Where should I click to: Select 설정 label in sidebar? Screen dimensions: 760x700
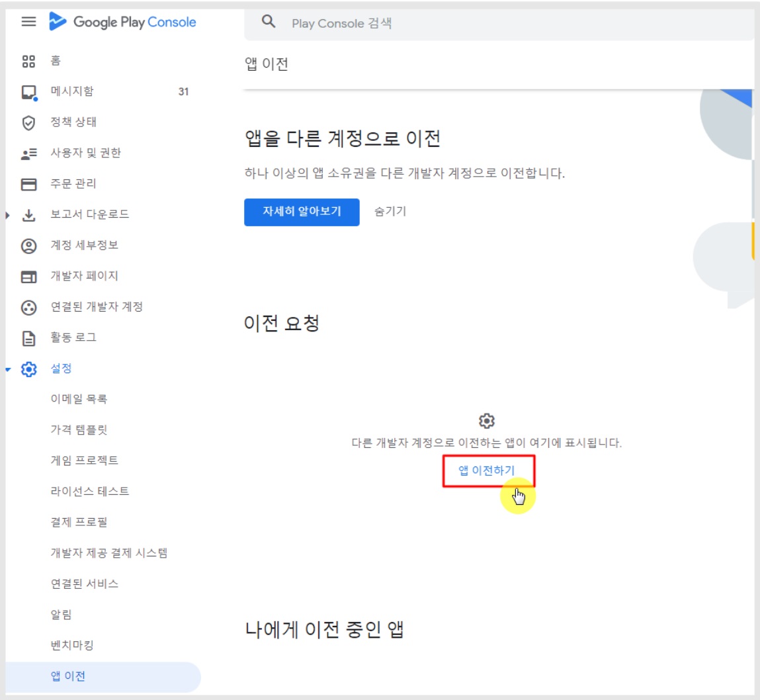click(x=61, y=368)
